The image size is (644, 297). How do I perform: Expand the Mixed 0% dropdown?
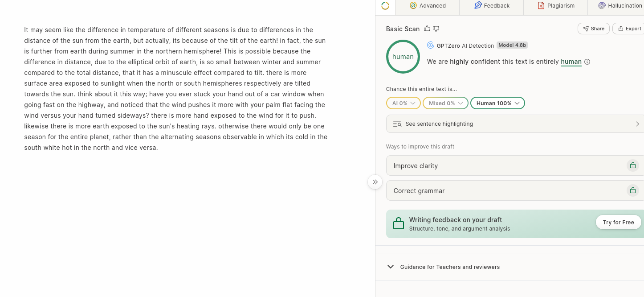coord(445,103)
